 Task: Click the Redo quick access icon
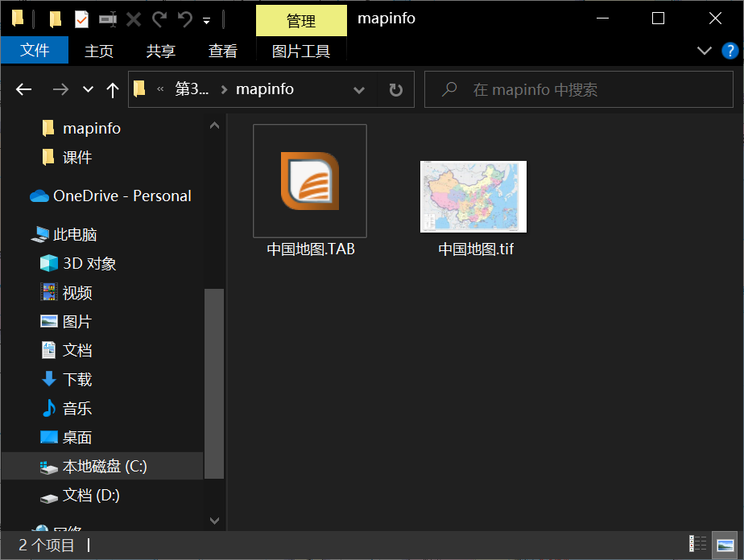159,19
